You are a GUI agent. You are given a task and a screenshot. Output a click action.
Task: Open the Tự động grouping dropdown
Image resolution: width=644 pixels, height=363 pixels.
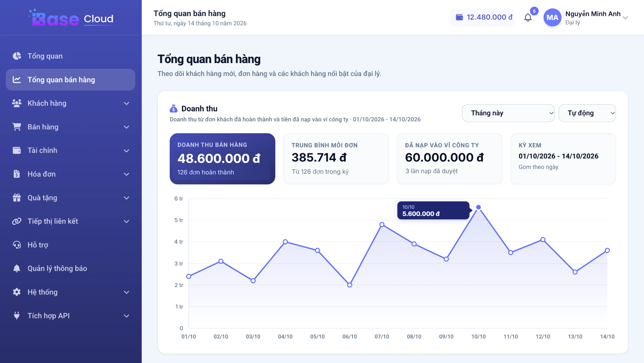[x=587, y=113]
